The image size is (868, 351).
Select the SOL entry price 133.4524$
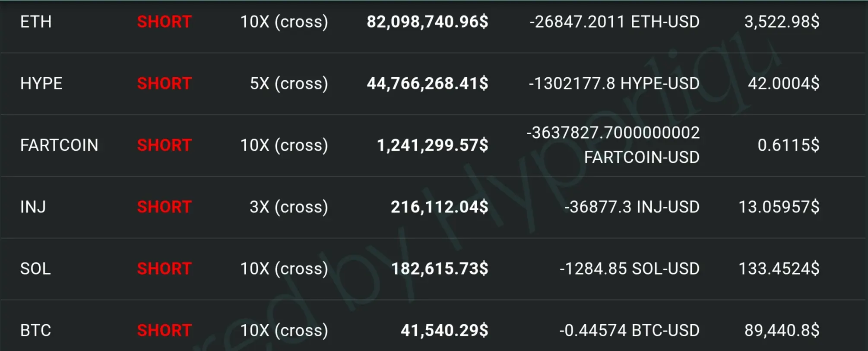coord(779,269)
